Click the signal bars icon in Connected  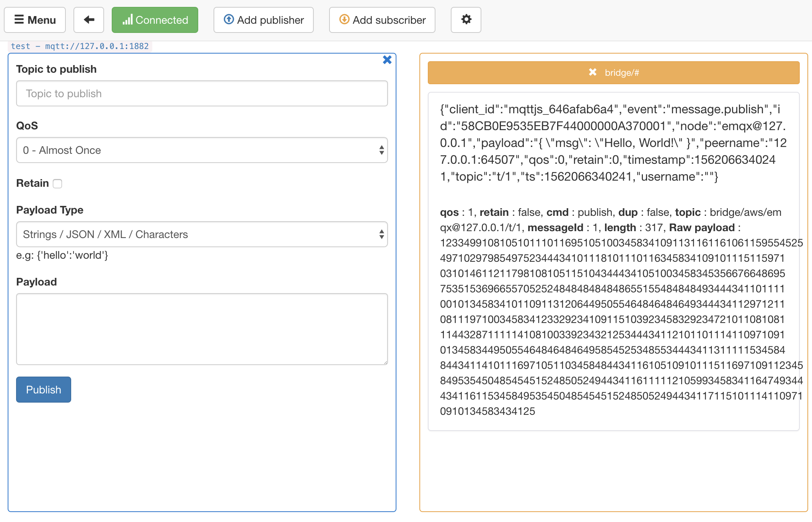tap(127, 20)
